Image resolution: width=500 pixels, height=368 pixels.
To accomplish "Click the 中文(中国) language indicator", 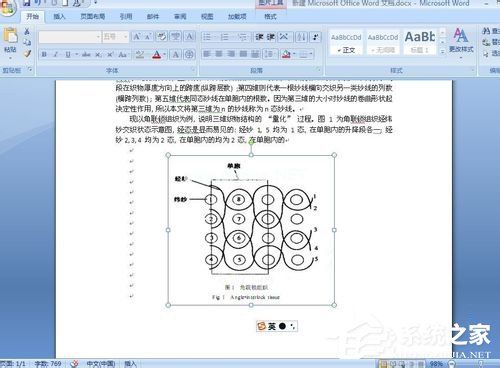I will 101,364.
